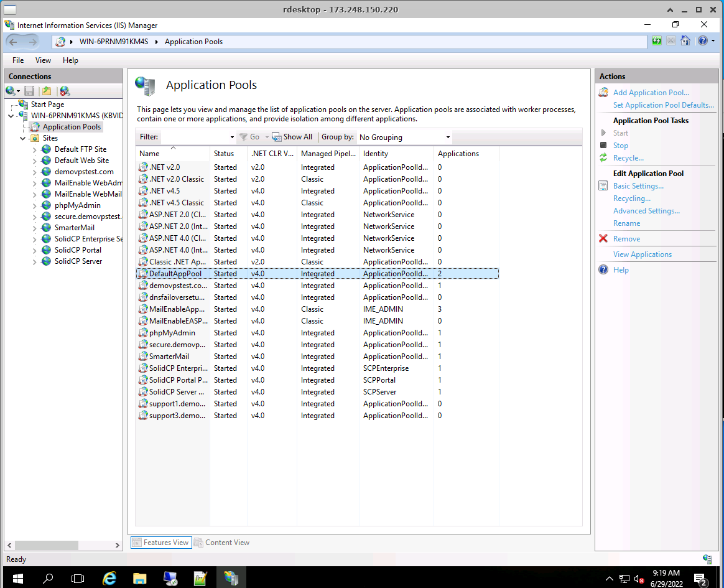Viewport: 724px width, 588px height.
Task: Select the SolidCP Portal P... pool row
Action: [x=317, y=380]
